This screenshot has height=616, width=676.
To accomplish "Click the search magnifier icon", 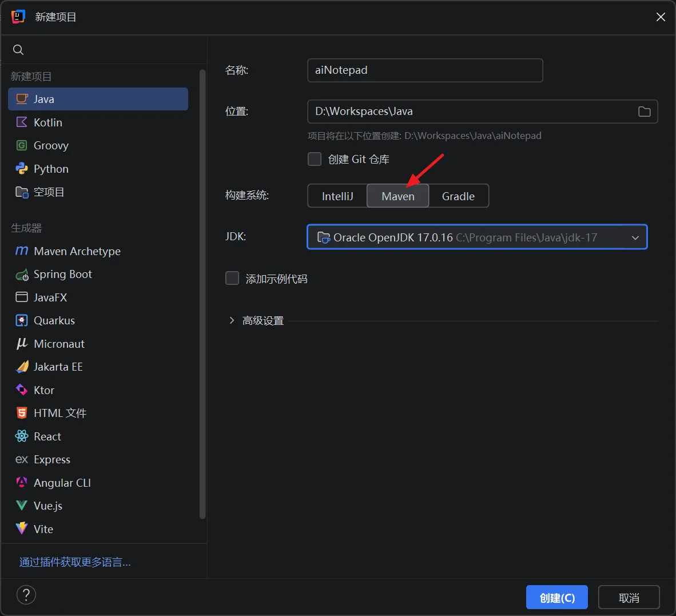I will tap(18, 50).
